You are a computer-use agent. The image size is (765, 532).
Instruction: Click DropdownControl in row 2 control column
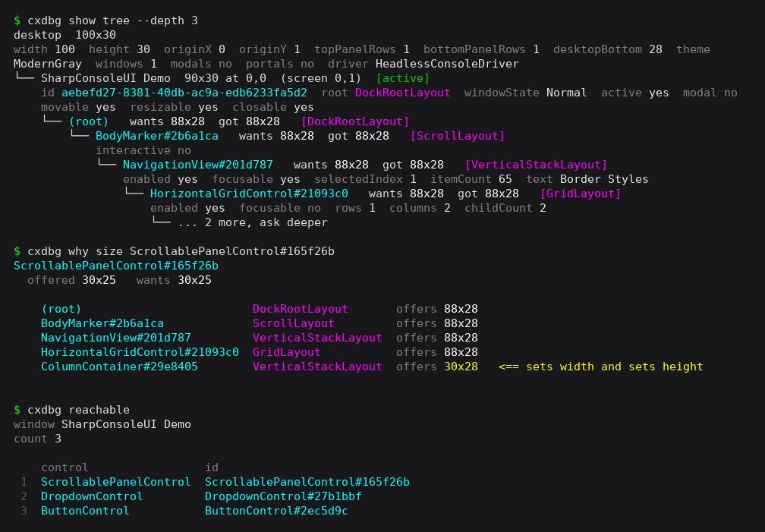point(93,496)
